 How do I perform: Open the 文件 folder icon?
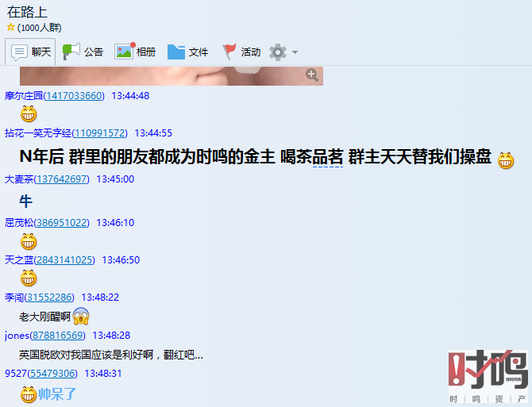click(x=176, y=52)
